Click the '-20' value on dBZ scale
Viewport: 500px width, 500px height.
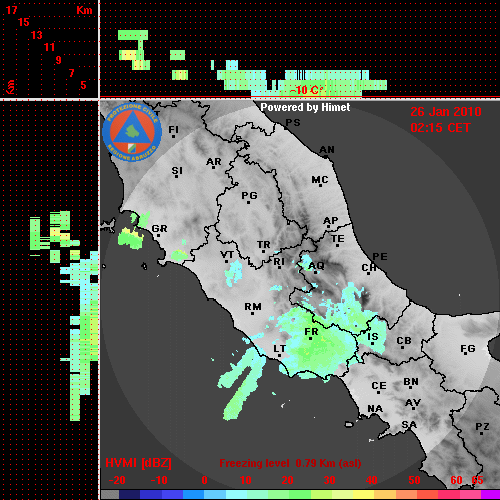coord(117,480)
